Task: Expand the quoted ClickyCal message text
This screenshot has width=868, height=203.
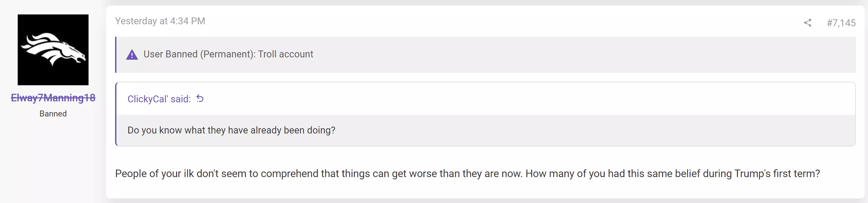Action: (x=231, y=130)
